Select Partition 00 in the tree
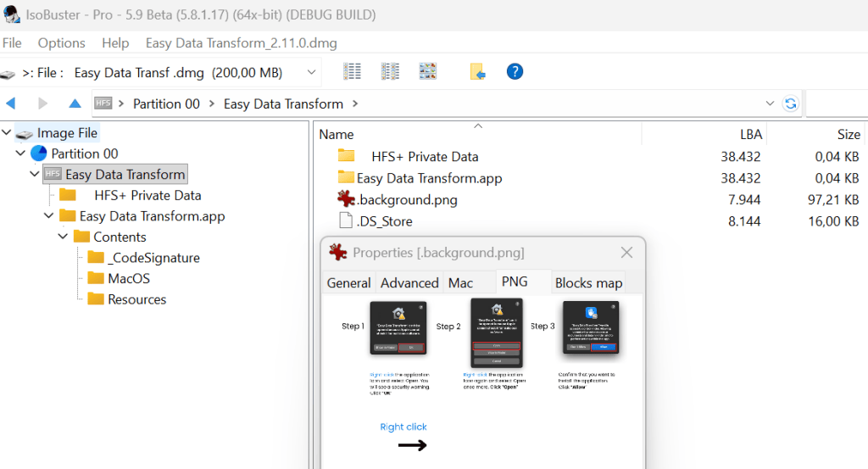The image size is (868, 469). [85, 154]
